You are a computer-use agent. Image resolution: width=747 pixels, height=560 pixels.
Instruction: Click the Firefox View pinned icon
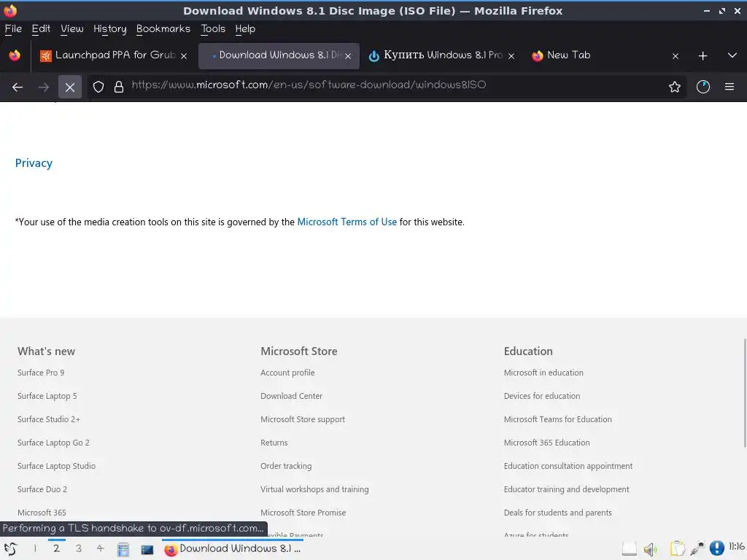(x=15, y=55)
